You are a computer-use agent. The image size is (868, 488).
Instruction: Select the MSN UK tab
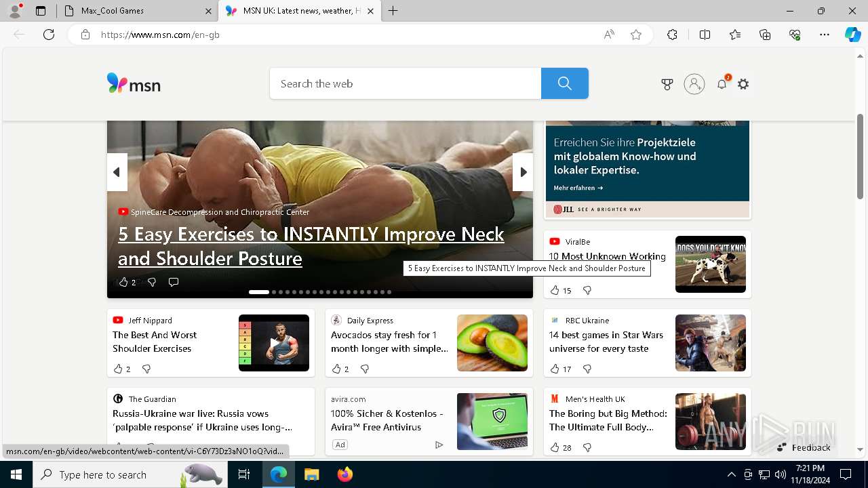pyautogui.click(x=300, y=11)
